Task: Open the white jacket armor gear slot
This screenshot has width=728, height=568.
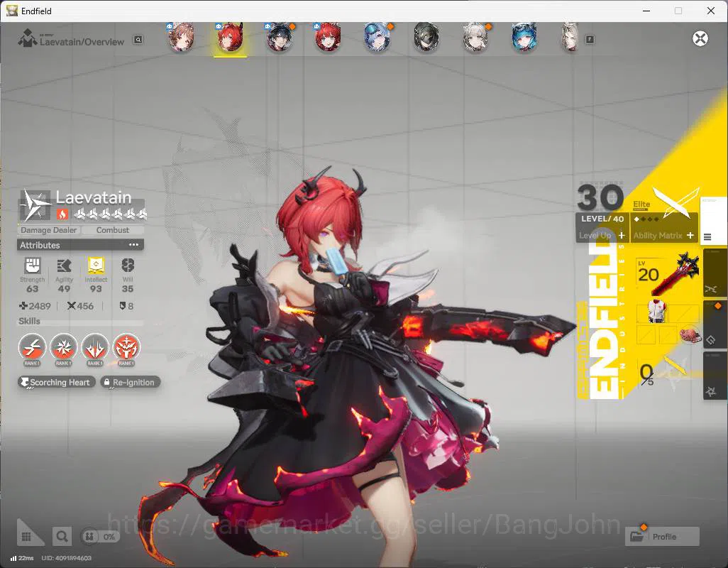Action: click(x=657, y=312)
